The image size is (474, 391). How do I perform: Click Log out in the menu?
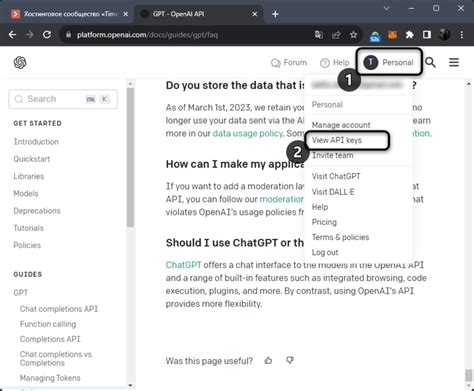tap(325, 252)
